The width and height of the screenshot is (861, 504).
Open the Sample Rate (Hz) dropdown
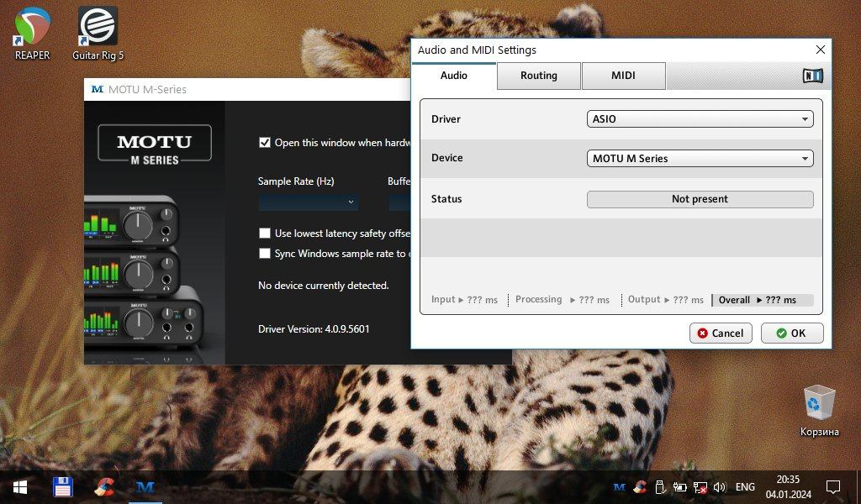[x=308, y=202]
